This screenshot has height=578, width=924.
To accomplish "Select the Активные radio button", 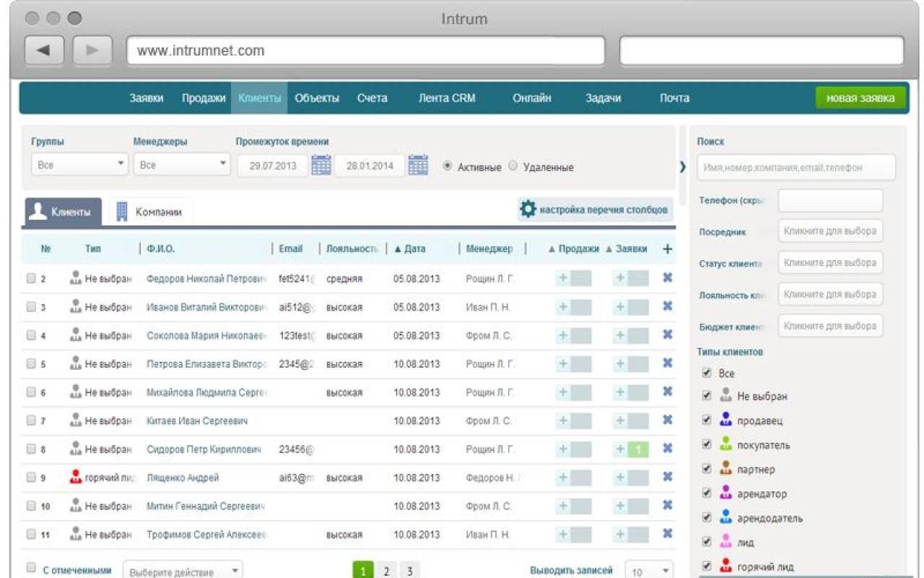I will coord(448,165).
